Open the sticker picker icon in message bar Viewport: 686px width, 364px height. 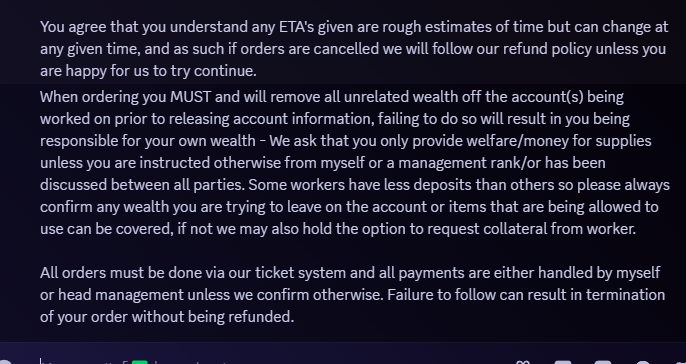pyautogui.click(x=602, y=362)
